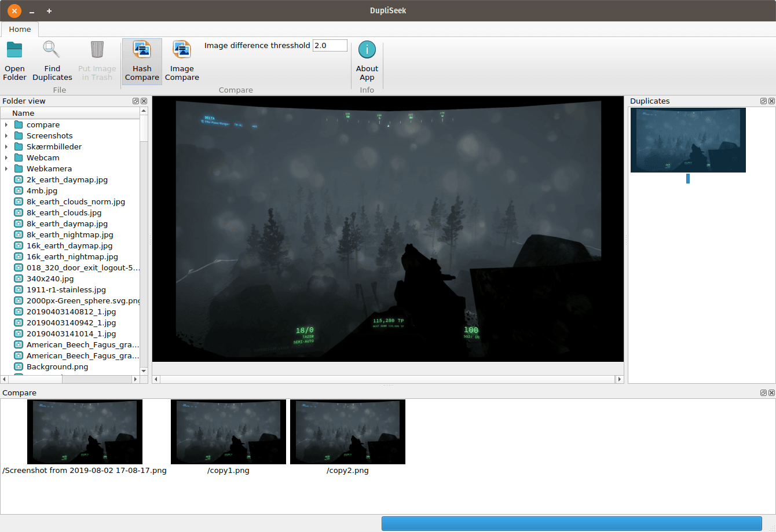Click the duplicate thumbnail in the Duplicates panel
776x532 pixels.
pos(688,140)
